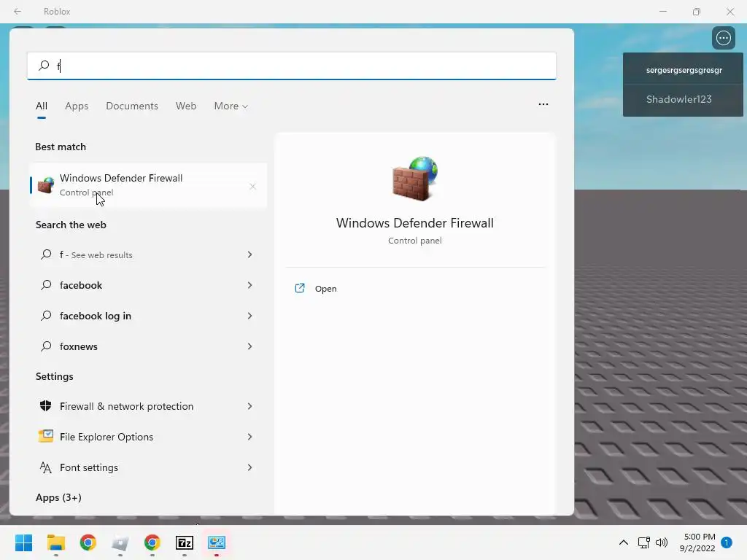Open second Chrome icon next to 7-Zip
The image size is (747, 560).
click(152, 542)
